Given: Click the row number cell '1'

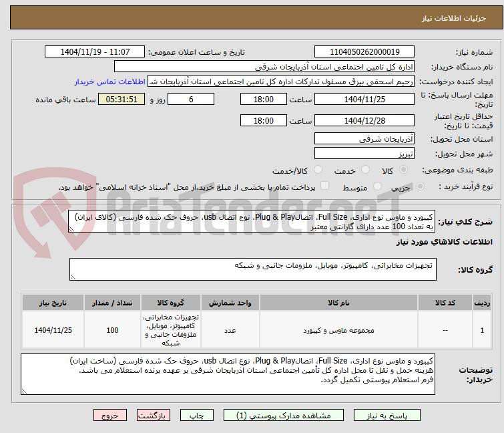Looking at the screenshot, I should (482, 330).
